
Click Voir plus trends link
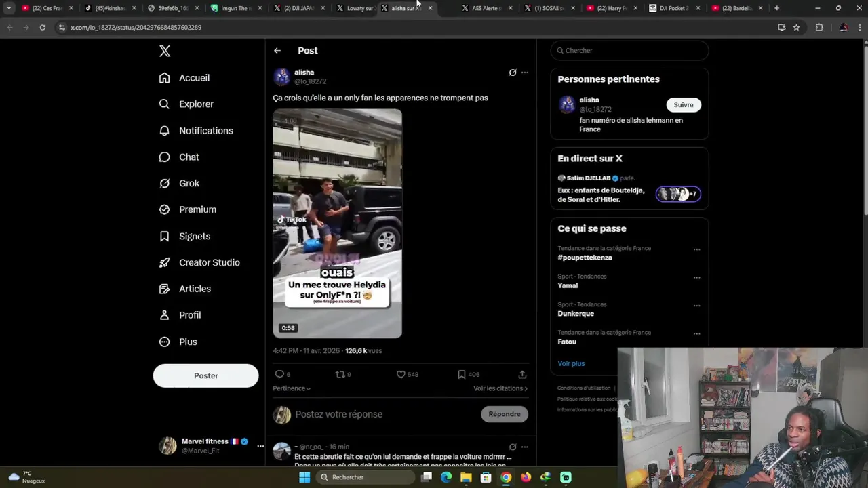click(571, 364)
